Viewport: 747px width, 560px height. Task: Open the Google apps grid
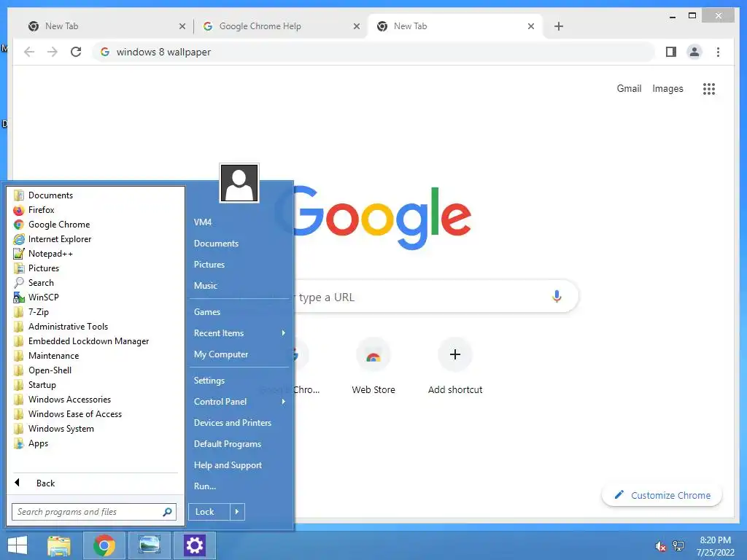coord(709,88)
